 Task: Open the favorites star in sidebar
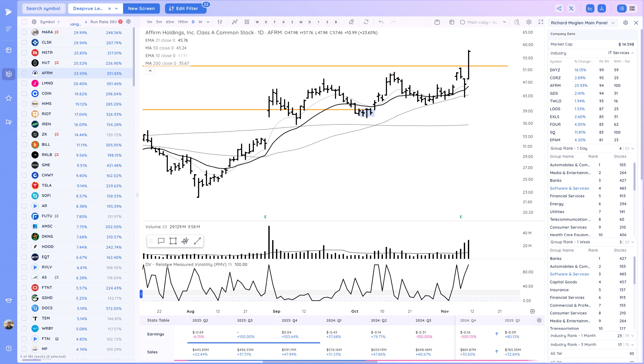click(9, 98)
